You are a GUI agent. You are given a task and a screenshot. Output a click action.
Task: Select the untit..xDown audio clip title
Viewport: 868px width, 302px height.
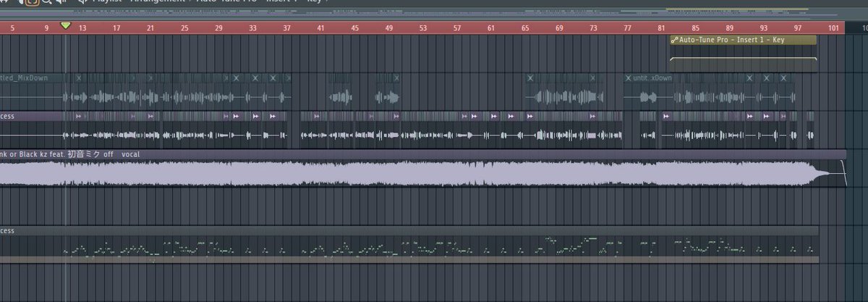pos(652,77)
